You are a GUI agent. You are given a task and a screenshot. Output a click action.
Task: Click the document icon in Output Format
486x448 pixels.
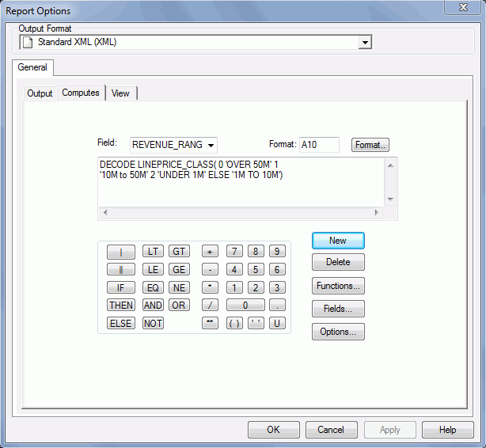tap(28, 42)
